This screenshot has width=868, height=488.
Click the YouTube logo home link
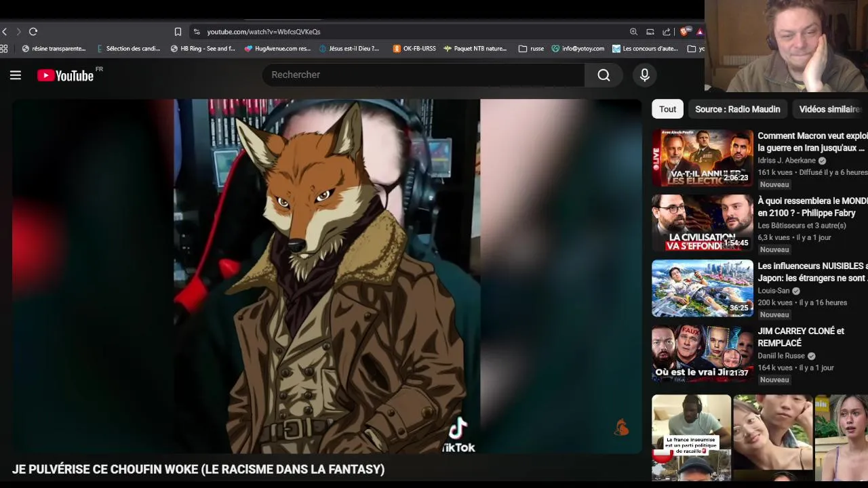click(66, 75)
